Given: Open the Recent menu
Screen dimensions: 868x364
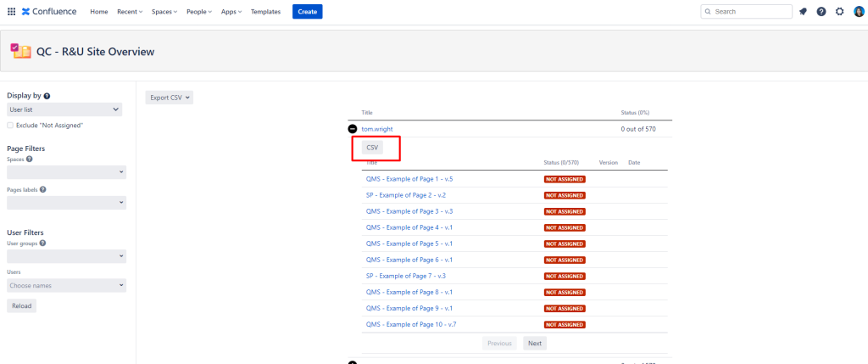Looking at the screenshot, I should [x=131, y=12].
